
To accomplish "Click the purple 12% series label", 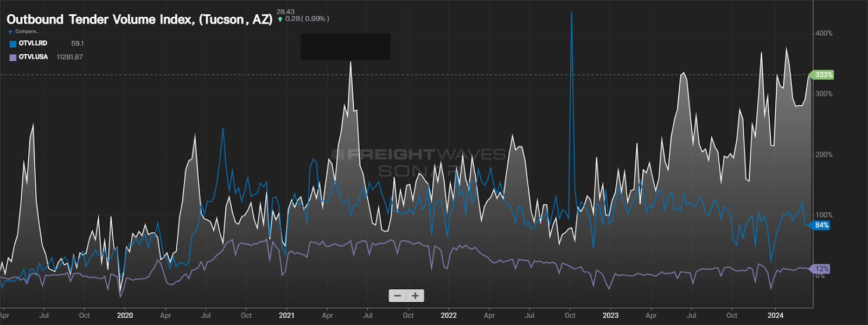I will 820,269.
